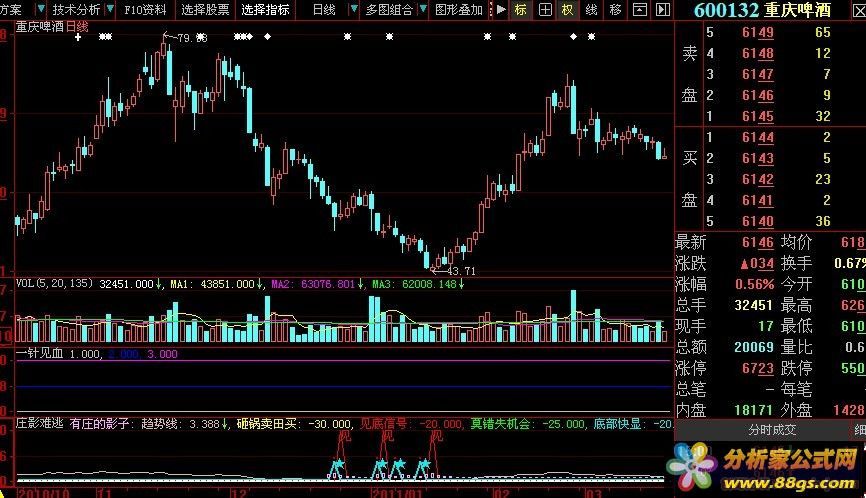
Task: Click the 79.88 high price label
Action: [192, 38]
